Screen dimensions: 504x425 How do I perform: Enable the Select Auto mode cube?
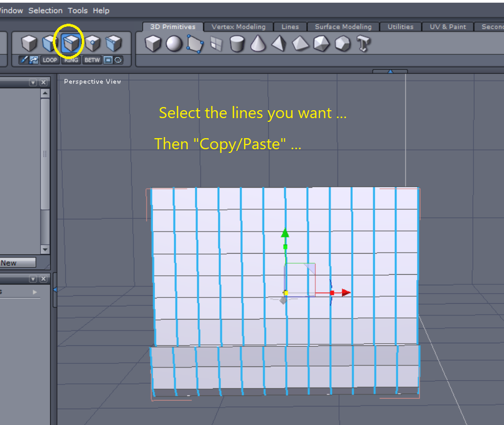[113, 43]
